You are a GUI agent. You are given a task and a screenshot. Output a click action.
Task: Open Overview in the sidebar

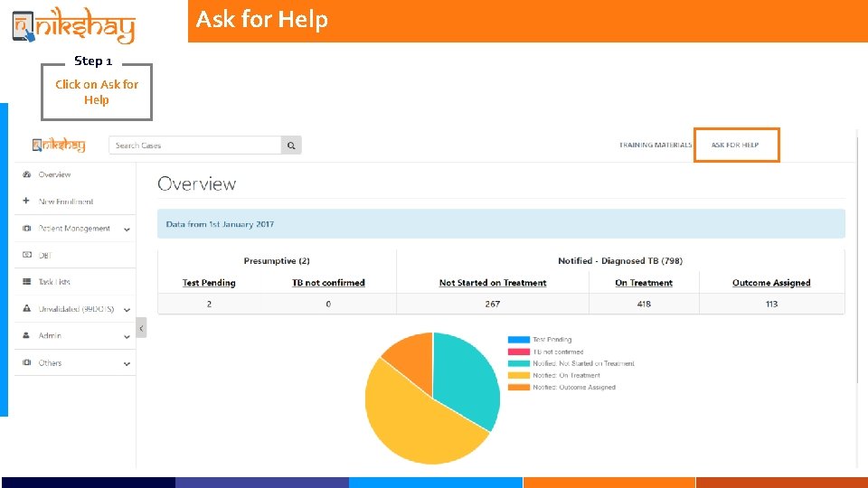coord(54,174)
